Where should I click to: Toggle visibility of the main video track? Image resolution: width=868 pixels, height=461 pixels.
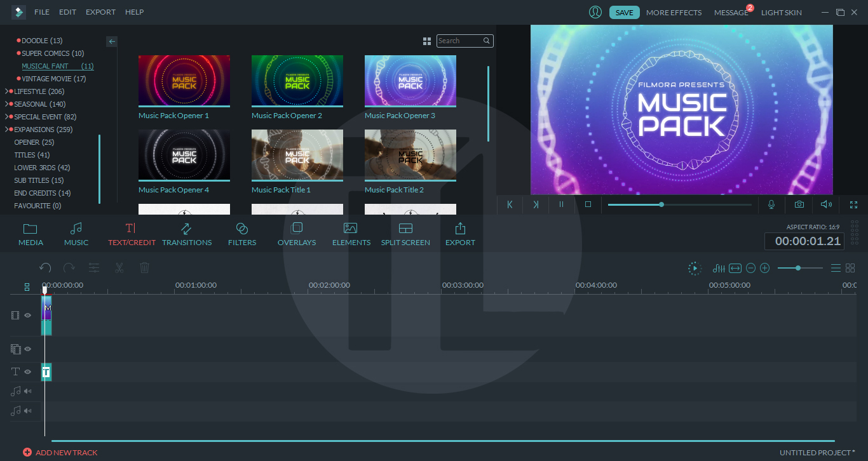28,315
